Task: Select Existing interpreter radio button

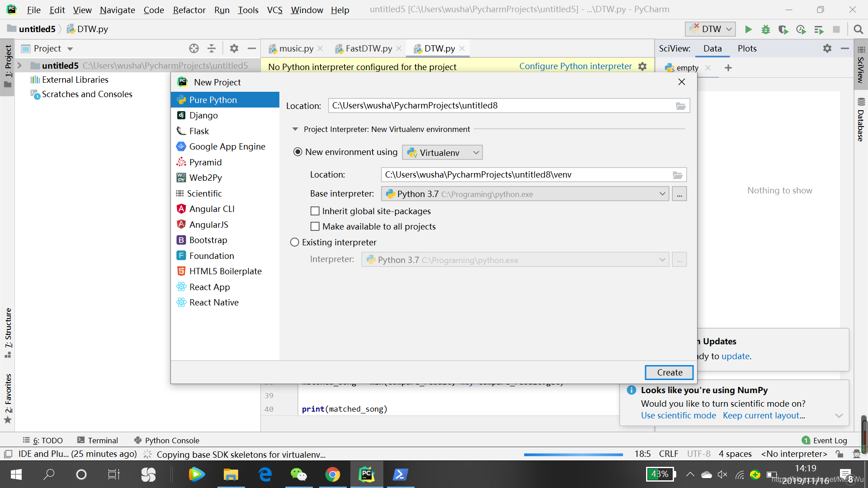Action: 295,242
